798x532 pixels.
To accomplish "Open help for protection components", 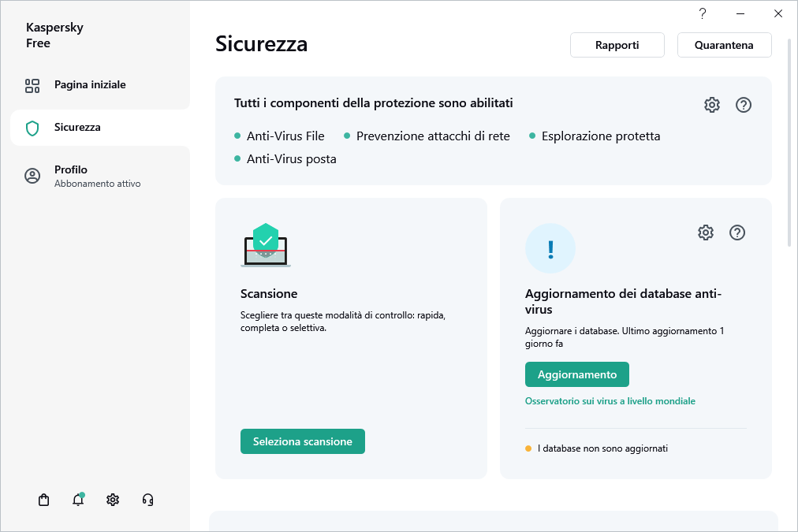I will [743, 105].
